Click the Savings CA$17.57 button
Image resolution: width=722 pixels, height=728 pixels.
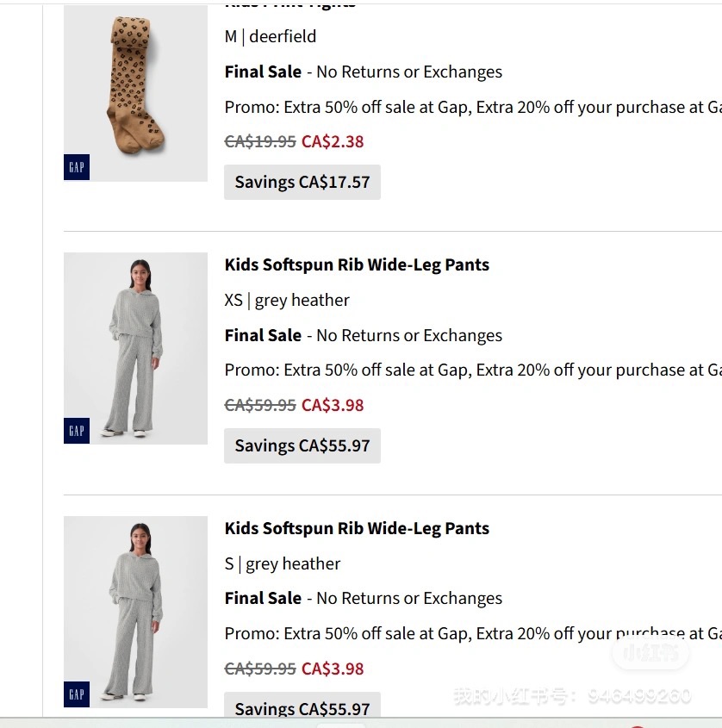coord(302,182)
